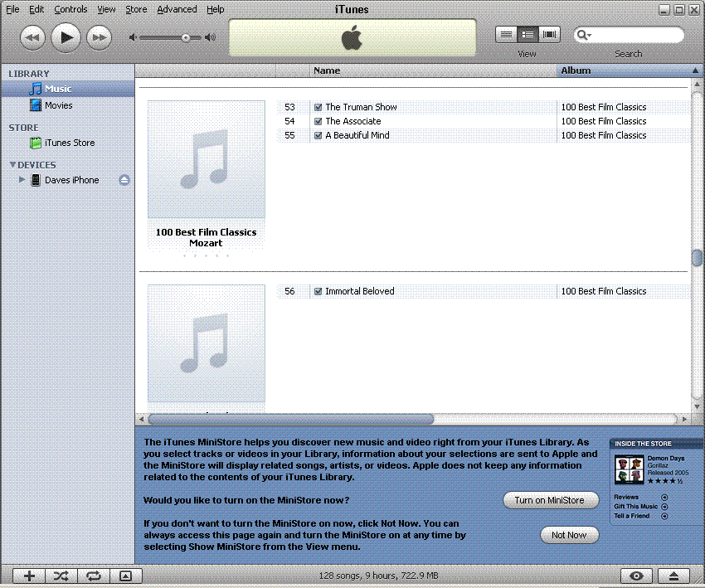
Task: Select track 54 The Associate
Action: (x=484, y=121)
